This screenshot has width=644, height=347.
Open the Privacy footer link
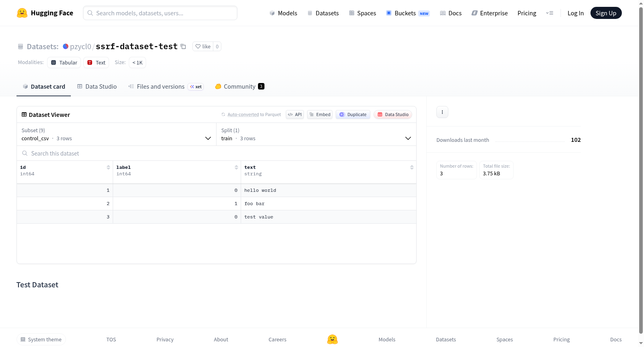point(165,339)
